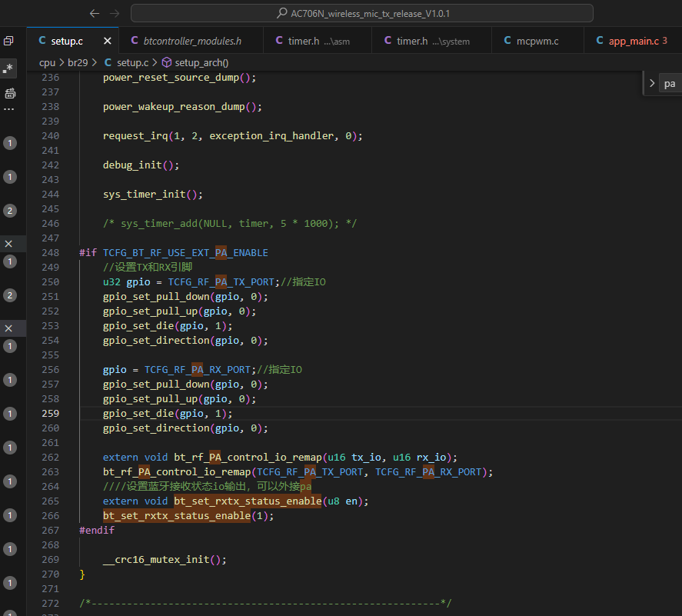Viewport: 682px width, 616px height.
Task: Open the br29 breadcrumb folder
Action: pyautogui.click(x=78, y=62)
